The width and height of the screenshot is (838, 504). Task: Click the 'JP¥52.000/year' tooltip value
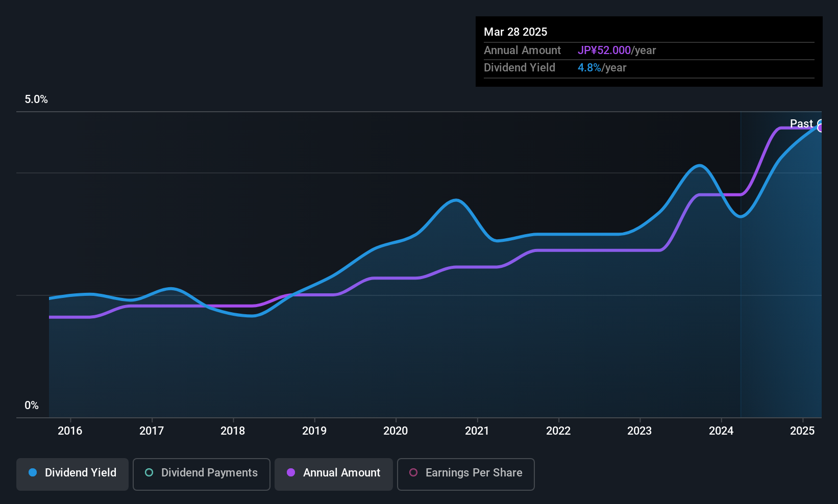click(x=617, y=50)
